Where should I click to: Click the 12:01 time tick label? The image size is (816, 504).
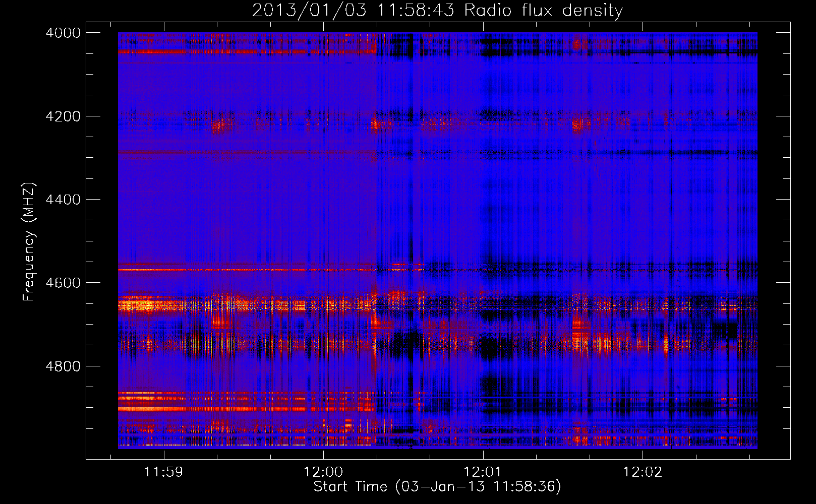pos(483,472)
